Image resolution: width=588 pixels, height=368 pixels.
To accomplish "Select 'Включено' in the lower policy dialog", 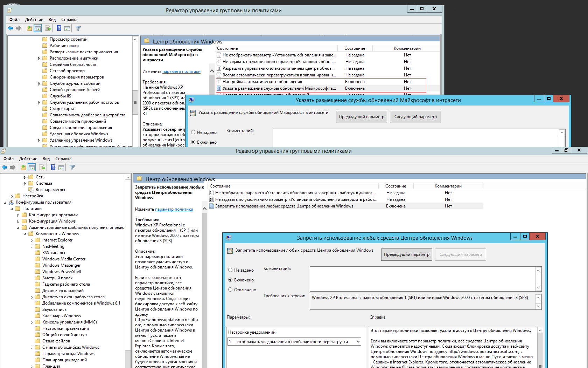I will click(230, 280).
